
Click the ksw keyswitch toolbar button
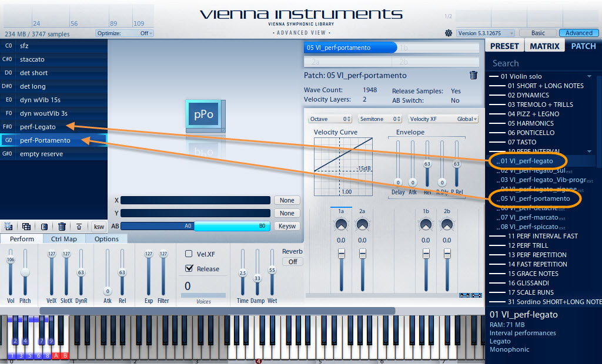coord(99,226)
